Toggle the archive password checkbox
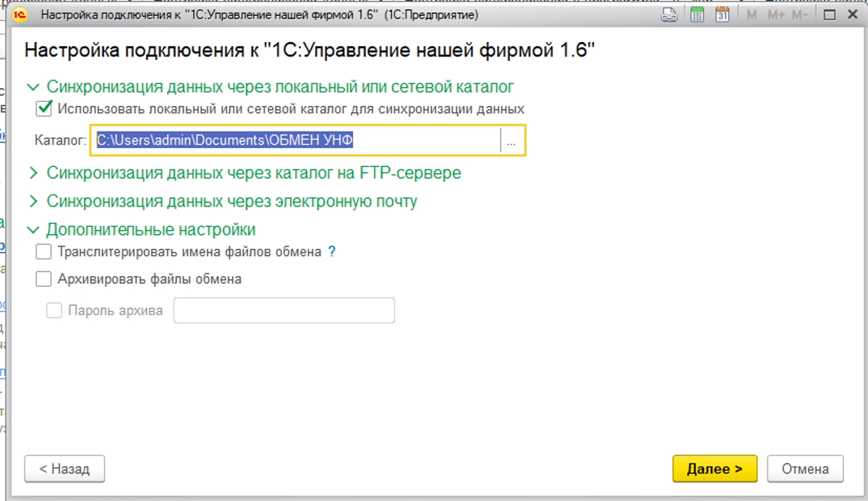Screen dimensions: 868x501 coord(54,311)
